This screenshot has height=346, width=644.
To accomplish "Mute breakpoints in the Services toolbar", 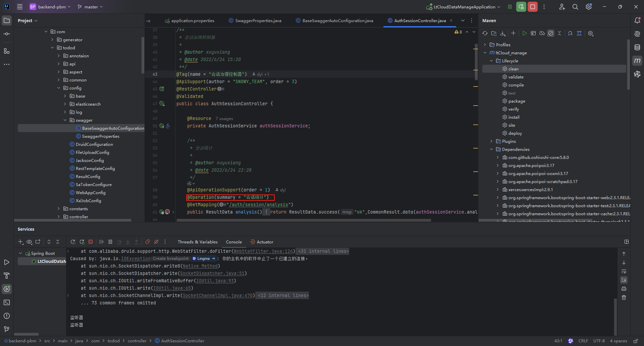I will (156, 242).
